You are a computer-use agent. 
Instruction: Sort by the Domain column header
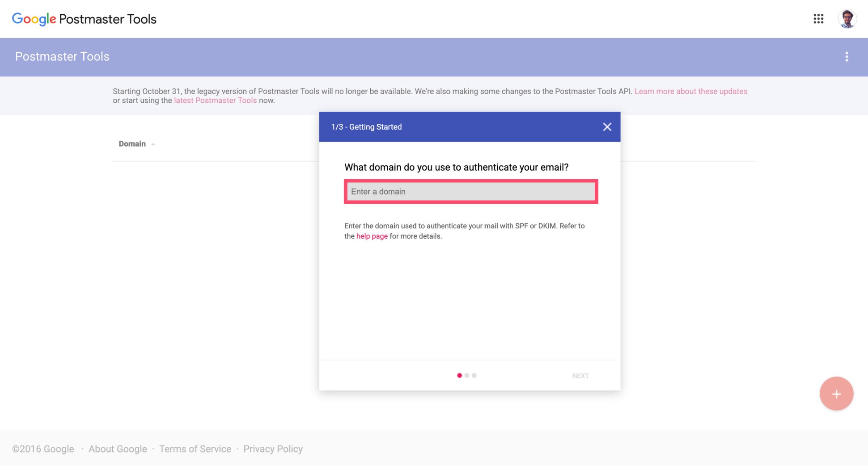click(132, 144)
